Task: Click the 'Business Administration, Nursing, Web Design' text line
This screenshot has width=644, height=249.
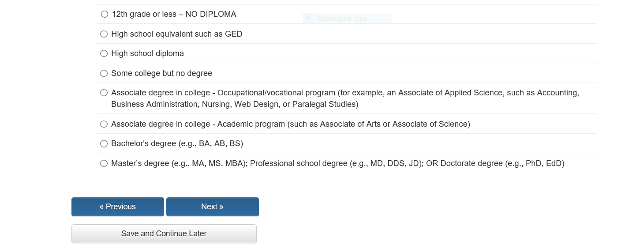Action: [234, 104]
